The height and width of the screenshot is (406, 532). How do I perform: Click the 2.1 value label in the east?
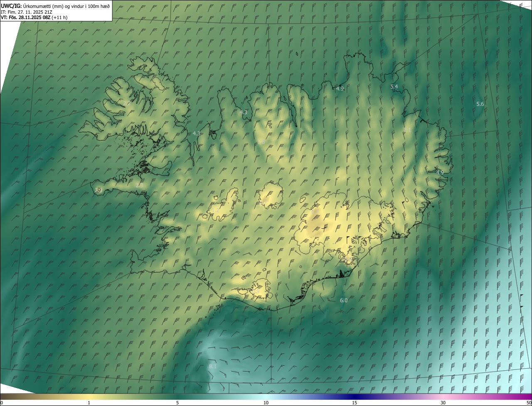(x=407, y=130)
